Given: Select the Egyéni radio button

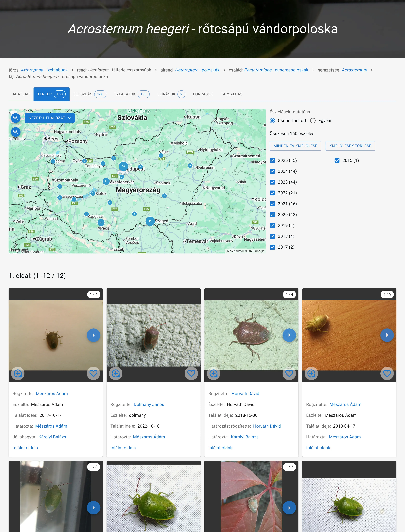Looking at the screenshot, I should (x=313, y=120).
